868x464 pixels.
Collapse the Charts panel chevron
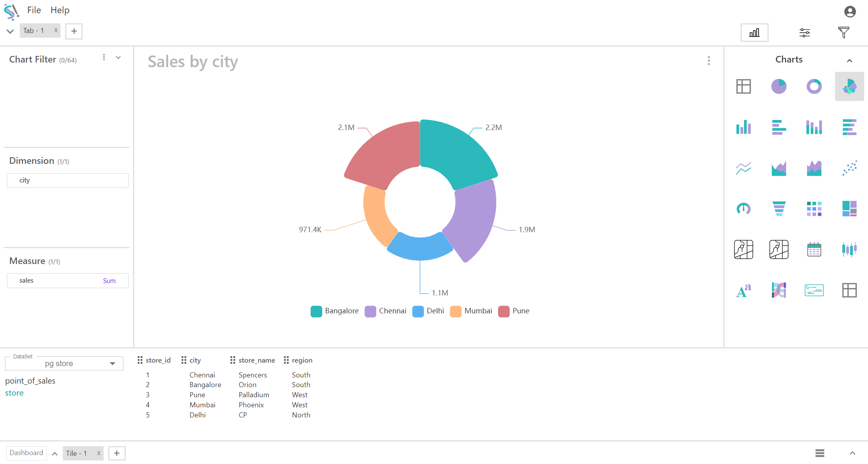point(849,61)
